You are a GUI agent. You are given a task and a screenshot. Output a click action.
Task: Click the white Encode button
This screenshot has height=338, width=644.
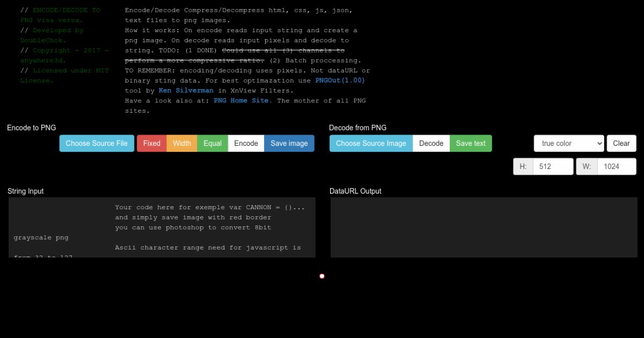point(246,143)
